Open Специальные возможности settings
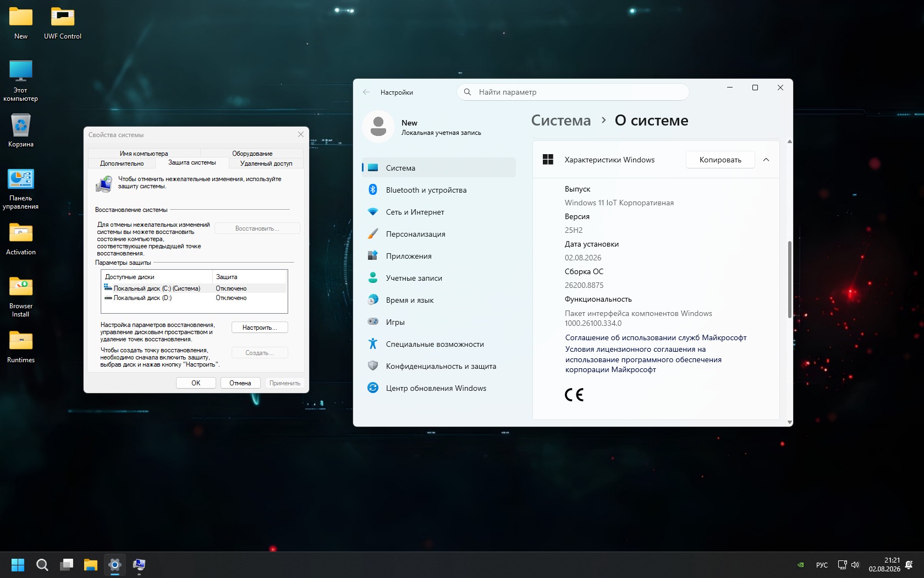924x578 pixels. point(439,344)
